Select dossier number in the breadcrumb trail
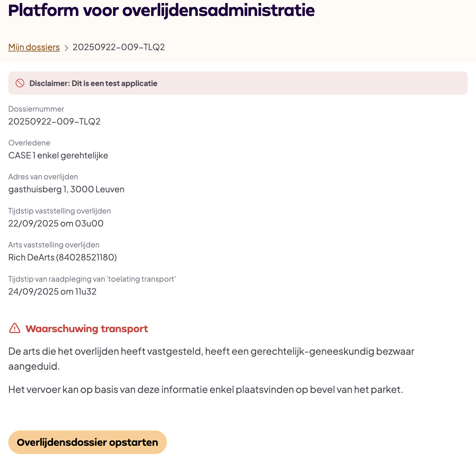 119,47
